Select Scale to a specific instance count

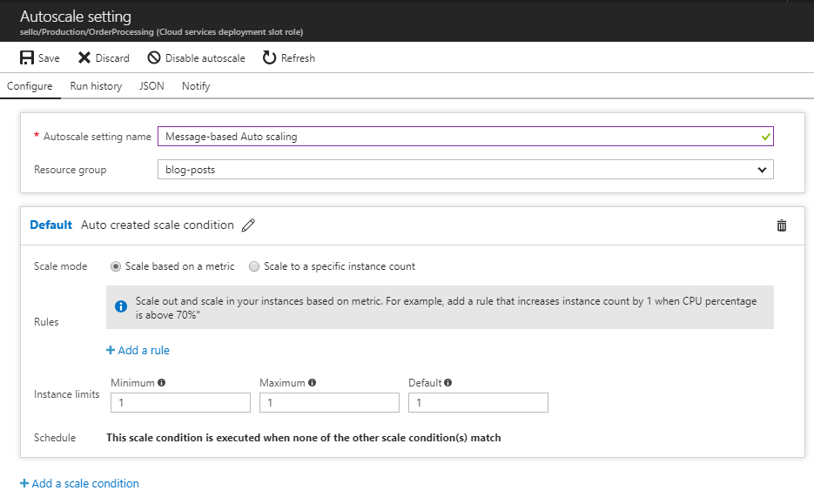click(x=254, y=266)
